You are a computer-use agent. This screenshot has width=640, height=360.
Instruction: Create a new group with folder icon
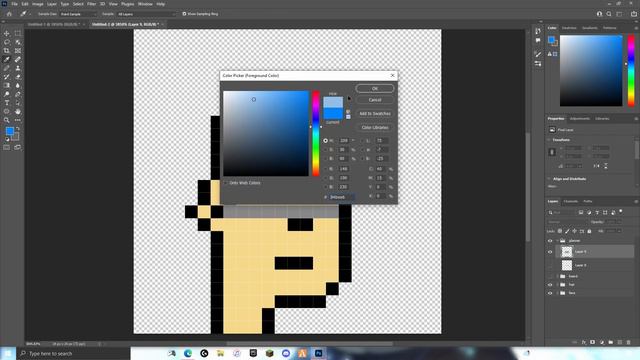611,342
